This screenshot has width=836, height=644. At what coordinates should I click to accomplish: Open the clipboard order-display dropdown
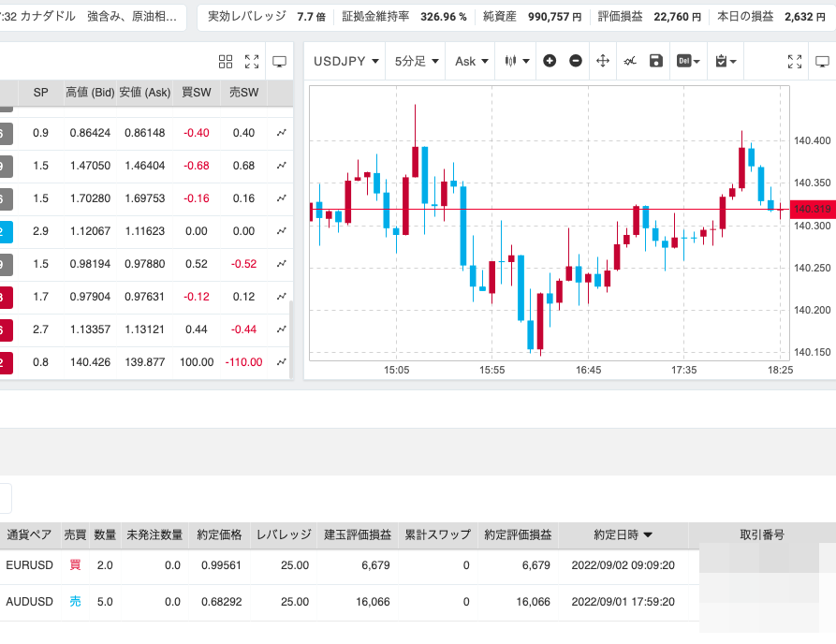pyautogui.click(x=725, y=61)
